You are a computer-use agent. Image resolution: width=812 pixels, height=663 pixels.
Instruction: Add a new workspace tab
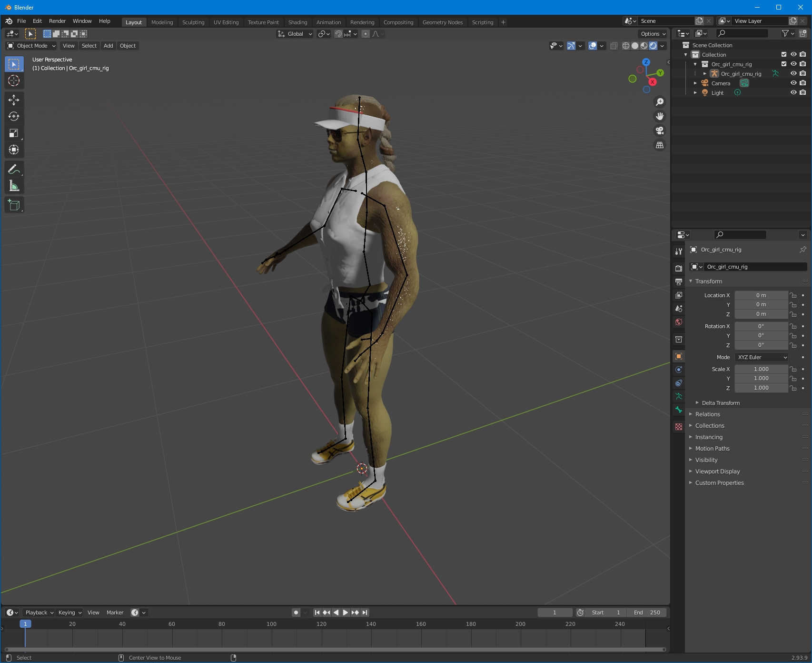[x=503, y=22]
